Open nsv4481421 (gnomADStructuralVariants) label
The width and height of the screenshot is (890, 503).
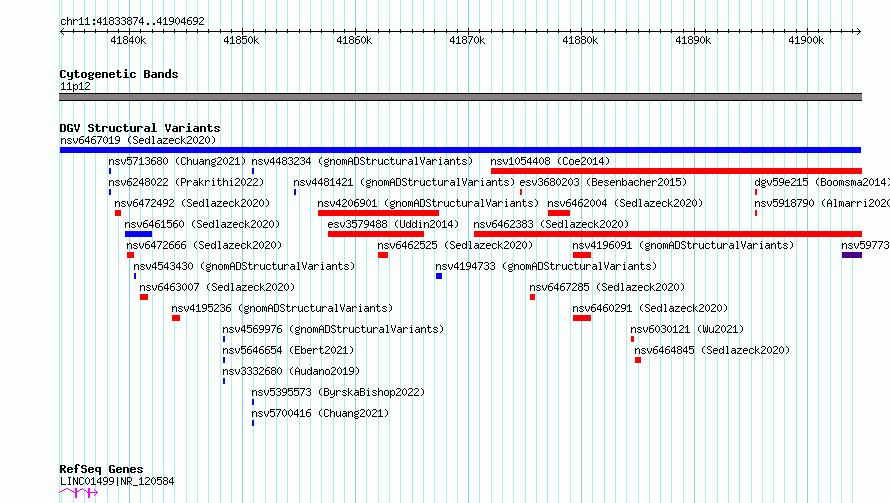pos(404,182)
